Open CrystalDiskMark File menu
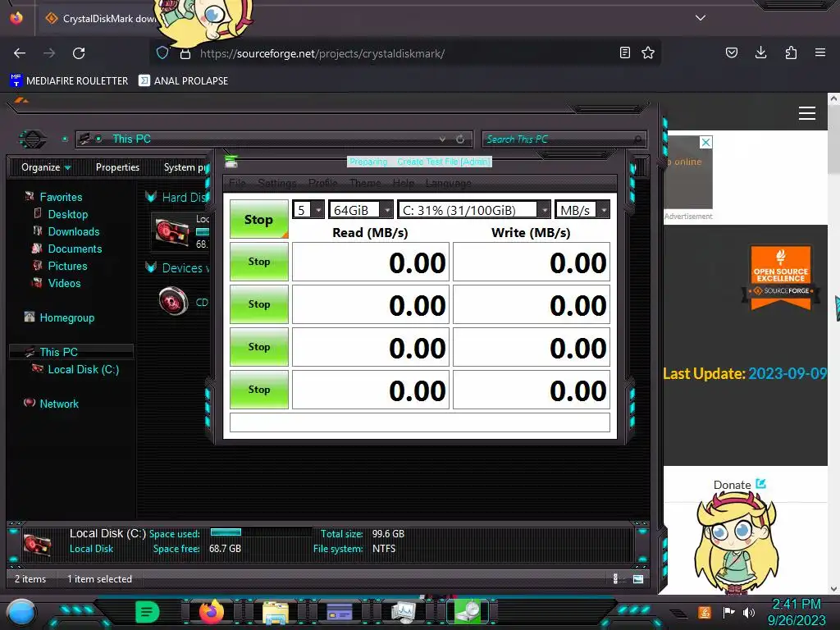This screenshot has width=840, height=630. pos(237,183)
